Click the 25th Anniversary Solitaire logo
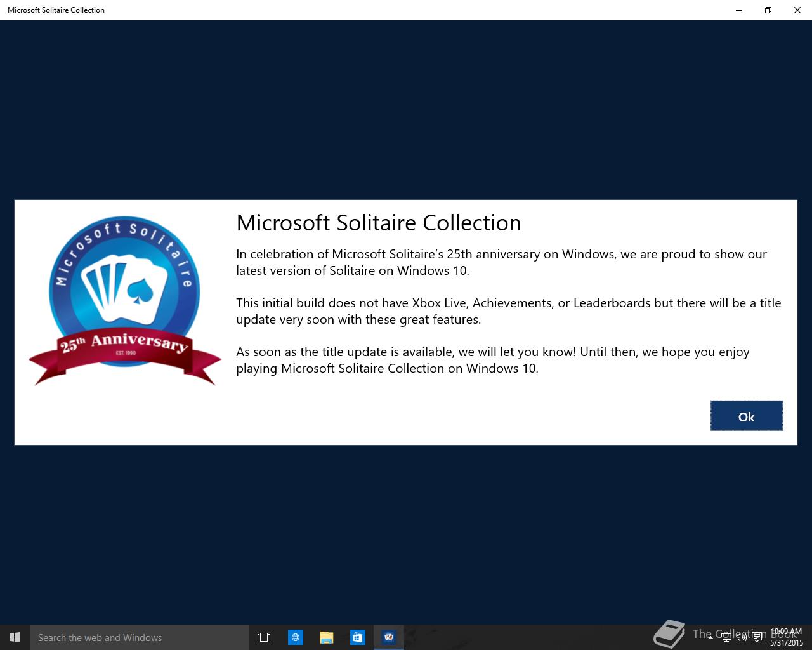The width and height of the screenshot is (812, 650). (x=125, y=300)
